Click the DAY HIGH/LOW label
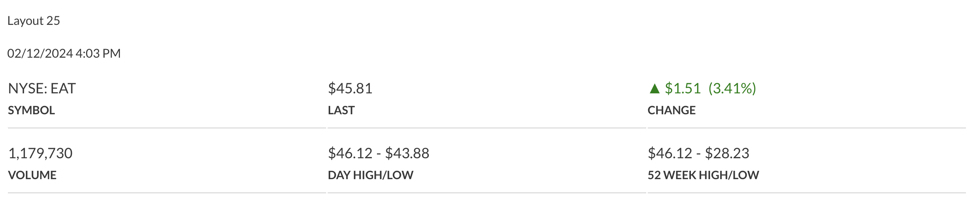Screen dimensions: 980x217 tap(370, 175)
